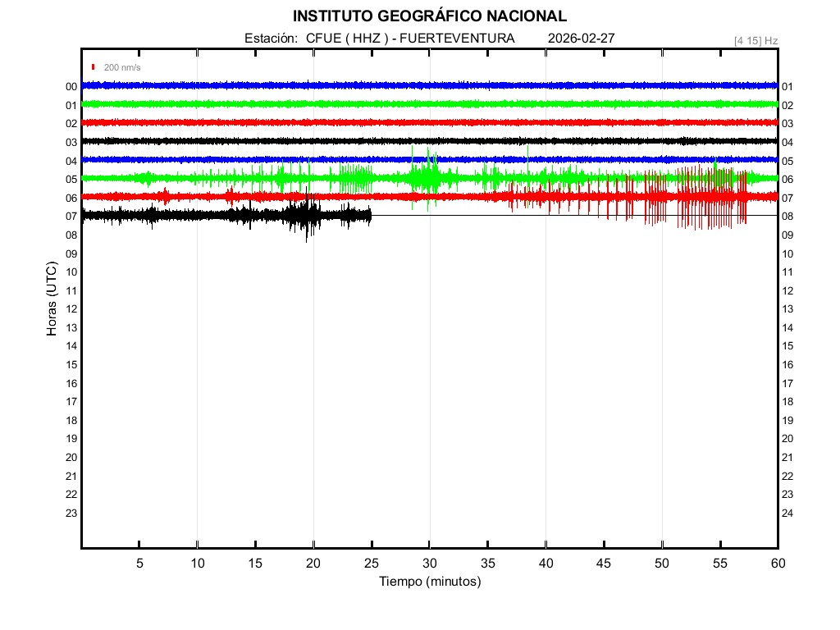This screenshot has width=840, height=630.
Task: Click the date label 2026-02-27
Action: [582, 39]
